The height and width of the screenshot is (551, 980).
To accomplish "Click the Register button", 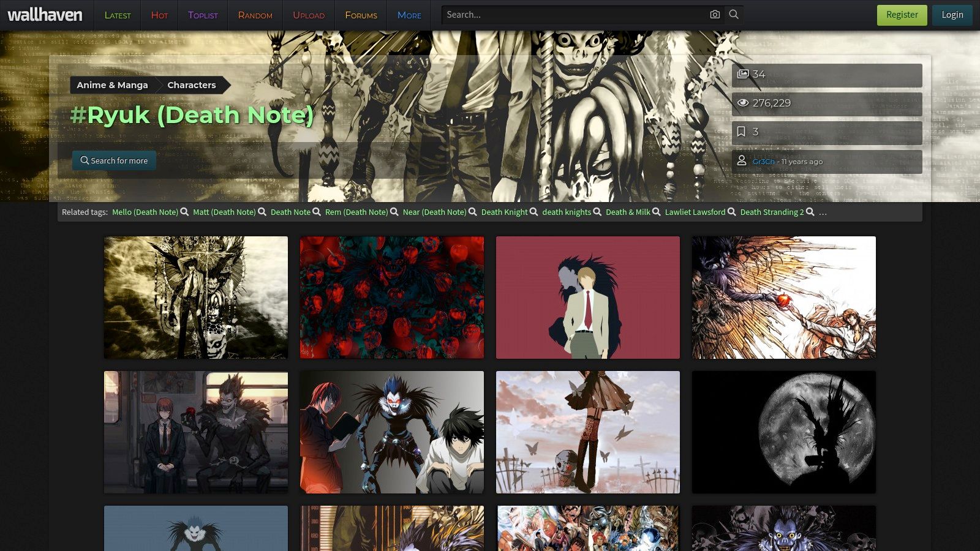I will (x=902, y=15).
